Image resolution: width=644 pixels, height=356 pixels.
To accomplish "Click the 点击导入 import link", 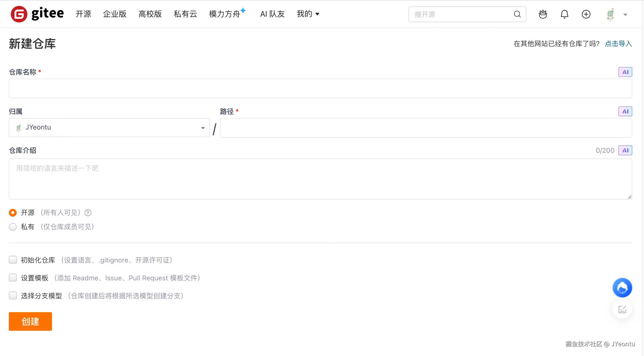I will click(x=618, y=44).
